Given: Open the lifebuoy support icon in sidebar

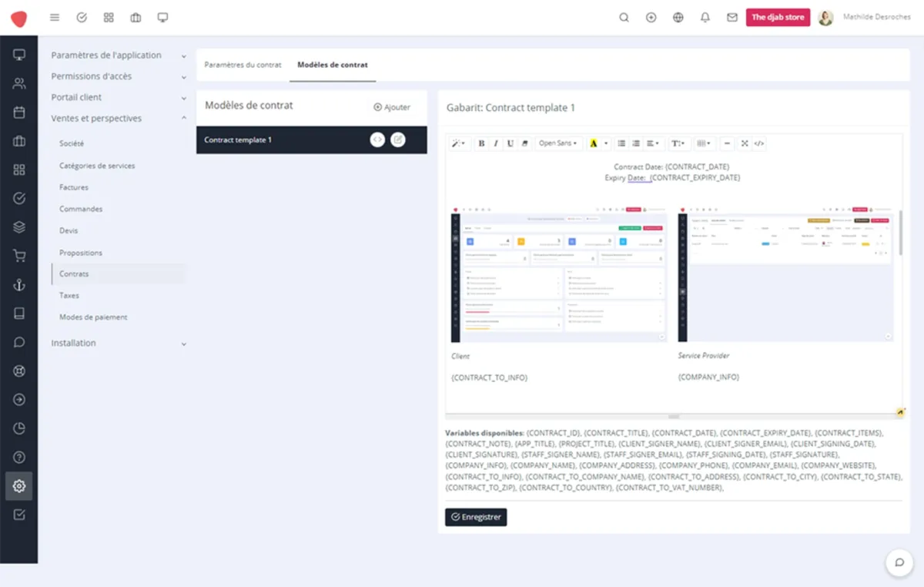Looking at the screenshot, I should [19, 371].
